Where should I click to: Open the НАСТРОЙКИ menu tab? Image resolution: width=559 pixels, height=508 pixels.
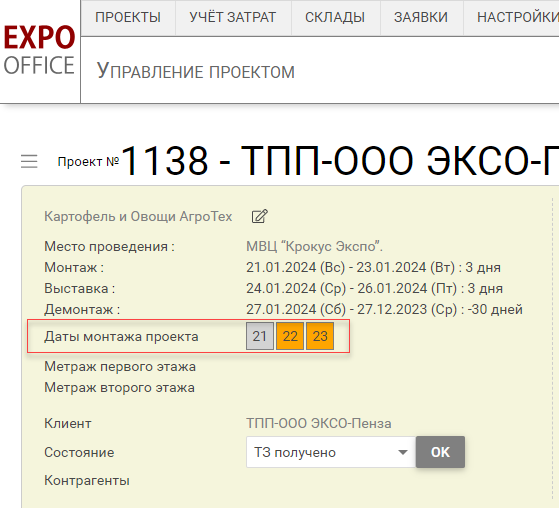click(x=518, y=17)
